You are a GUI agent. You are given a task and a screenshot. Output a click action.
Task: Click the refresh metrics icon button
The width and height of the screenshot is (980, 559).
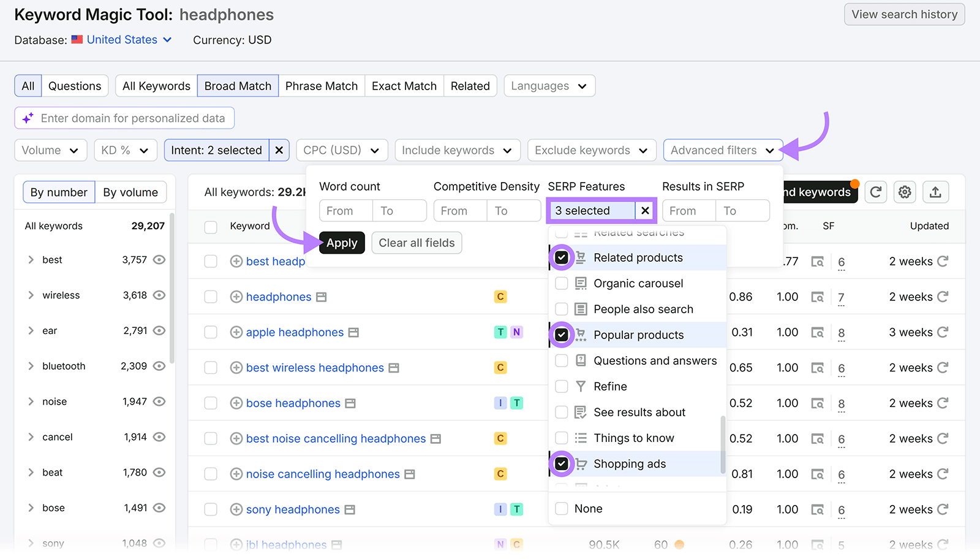876,192
